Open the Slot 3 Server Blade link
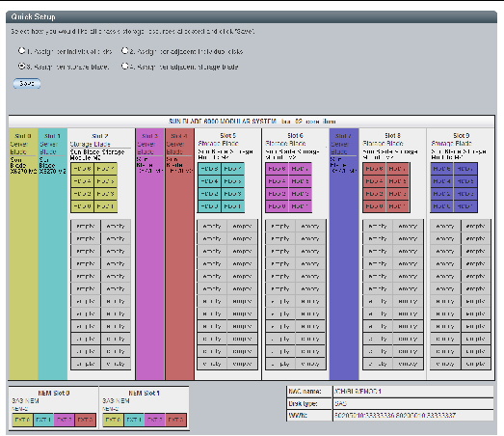The width and height of the screenshot is (504, 436). pos(146,148)
